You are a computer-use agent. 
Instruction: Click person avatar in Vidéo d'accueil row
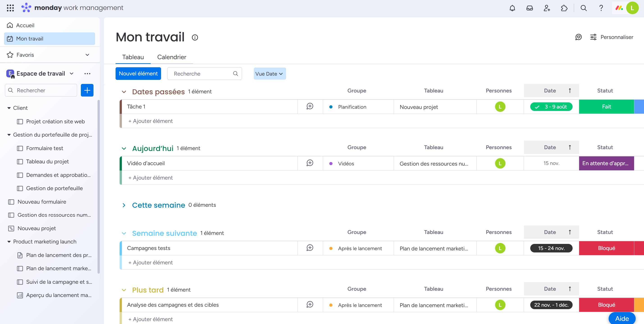coord(500,163)
